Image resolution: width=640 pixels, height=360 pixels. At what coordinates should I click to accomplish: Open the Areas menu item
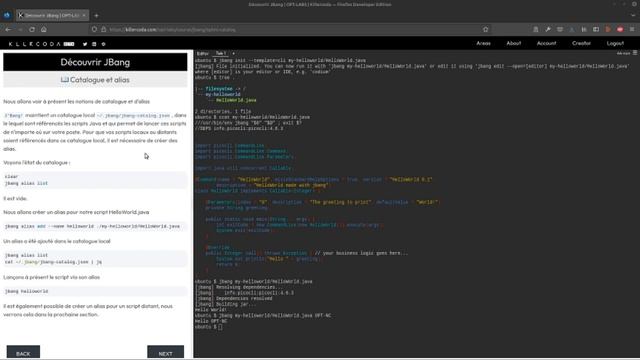coord(483,43)
